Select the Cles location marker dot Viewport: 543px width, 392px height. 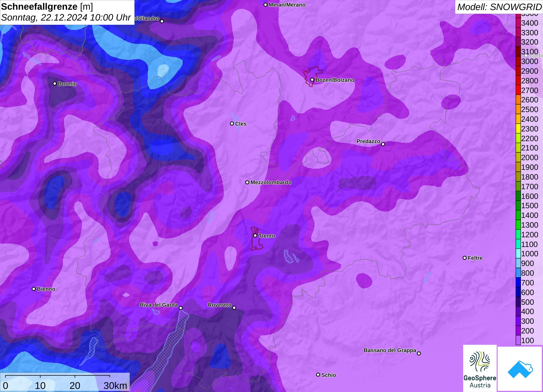tap(232, 124)
